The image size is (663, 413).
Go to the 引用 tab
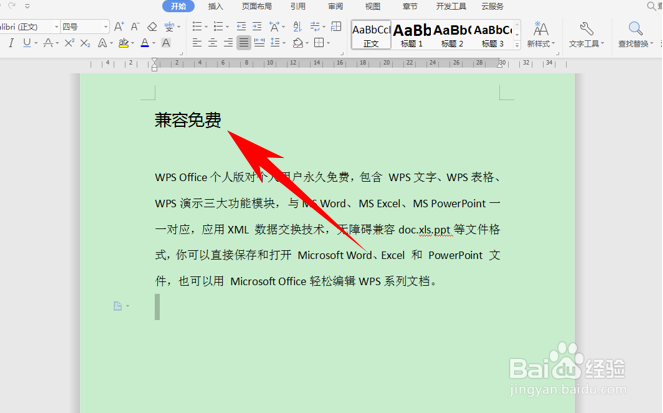coord(298,6)
